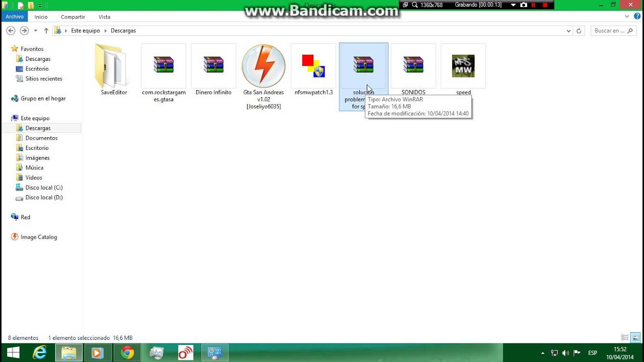Open the SaveEditor folder icon
Image resolution: width=644 pixels, height=362 pixels.
110,66
